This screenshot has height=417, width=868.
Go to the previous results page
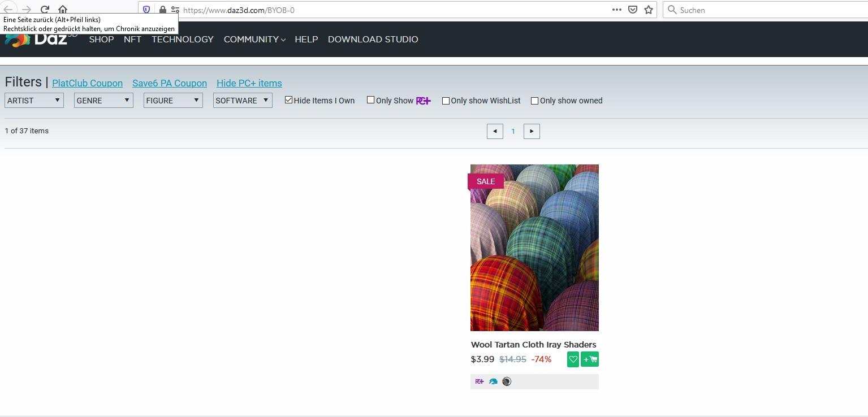[x=495, y=131]
